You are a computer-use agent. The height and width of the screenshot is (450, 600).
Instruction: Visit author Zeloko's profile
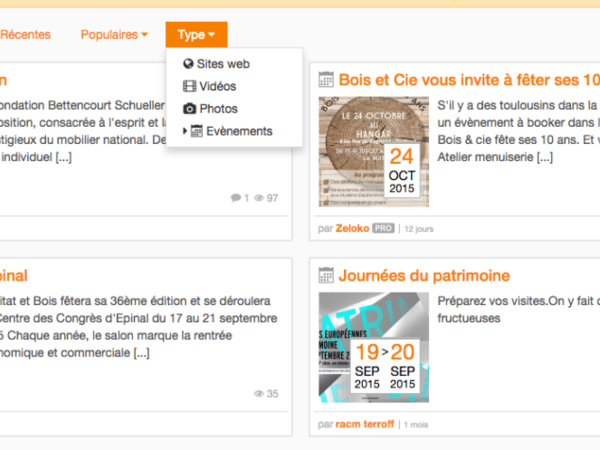[353, 228]
